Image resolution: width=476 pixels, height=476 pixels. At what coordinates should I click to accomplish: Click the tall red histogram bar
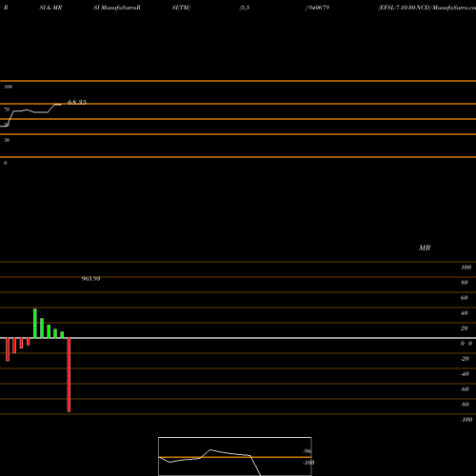(69, 375)
